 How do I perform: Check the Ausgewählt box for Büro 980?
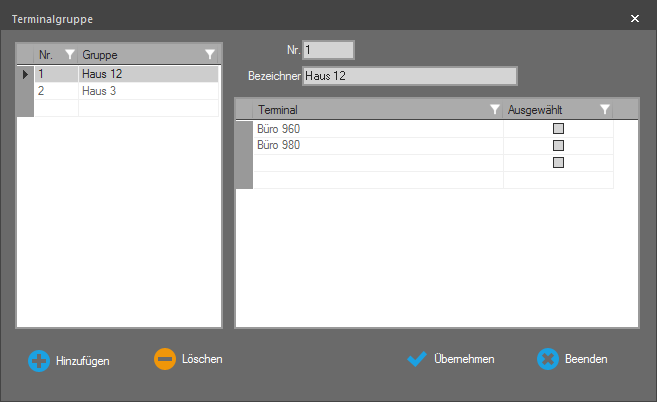[559, 146]
